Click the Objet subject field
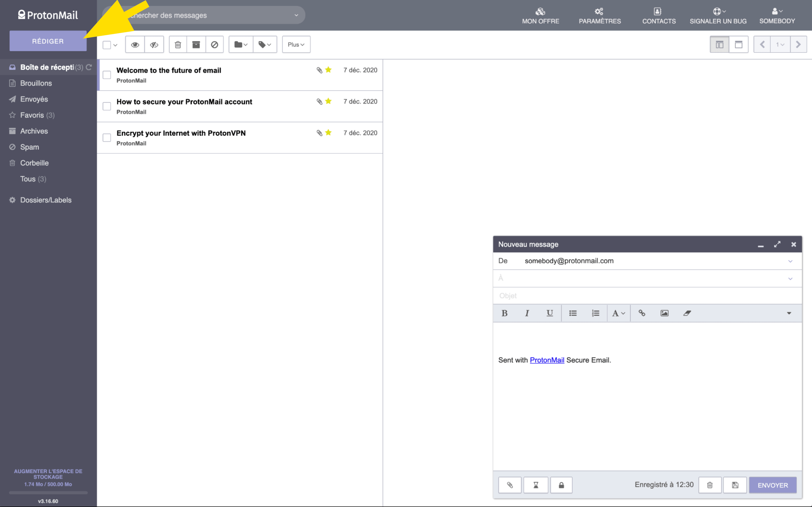The height and width of the screenshot is (507, 812). coord(647,296)
